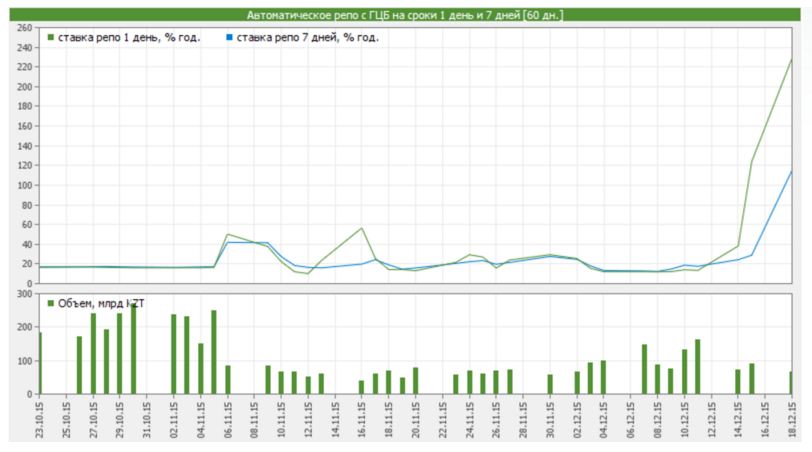Click the 23.10.15 date label on the x-axis

pos(40,422)
